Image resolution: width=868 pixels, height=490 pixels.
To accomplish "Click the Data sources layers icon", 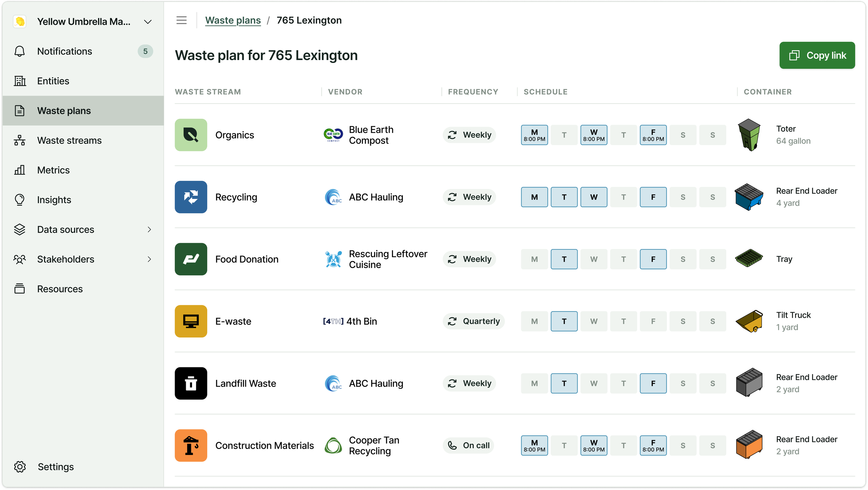I will 20,230.
